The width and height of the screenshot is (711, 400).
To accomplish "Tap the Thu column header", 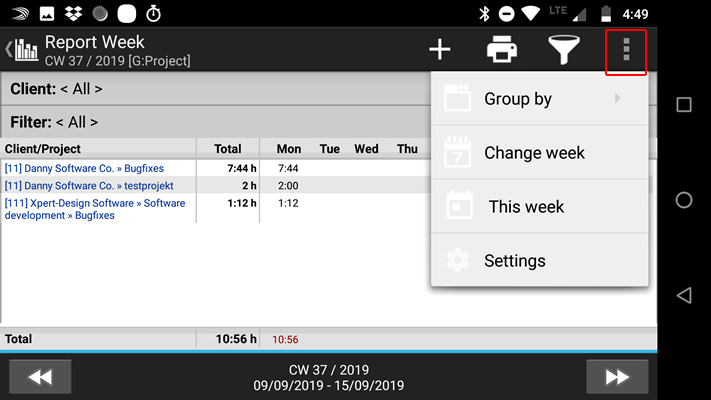I will tap(407, 149).
